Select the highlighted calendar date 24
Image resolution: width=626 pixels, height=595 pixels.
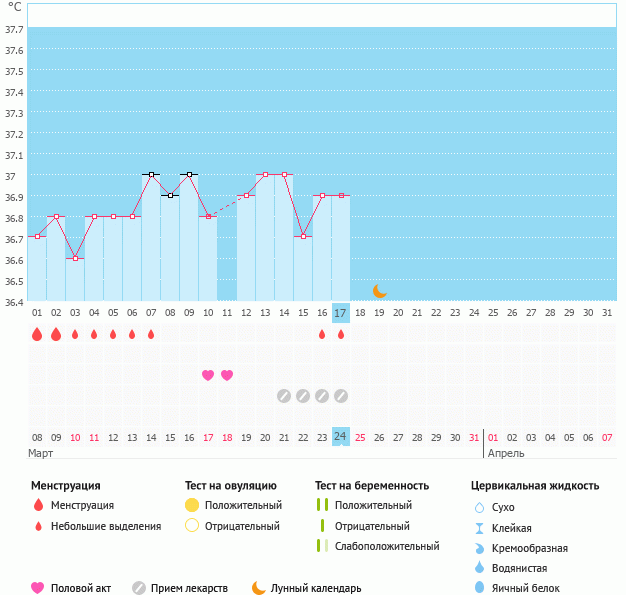(341, 437)
